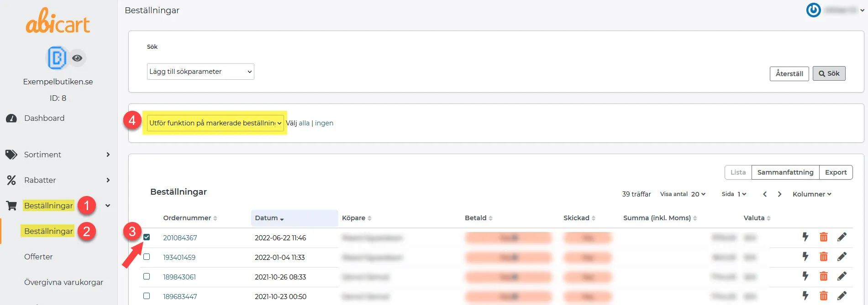Viewport: 868px width, 305px height.
Task: Click the lightning action icon for order 189843061
Action: (x=805, y=276)
